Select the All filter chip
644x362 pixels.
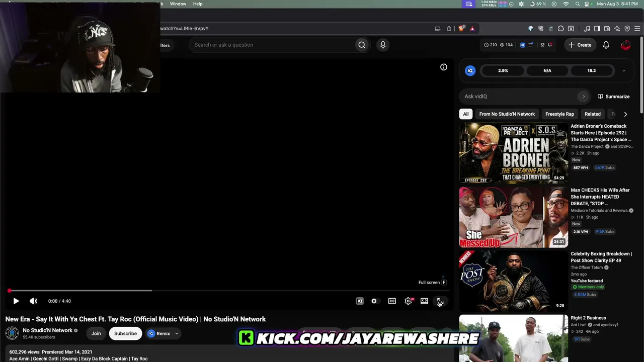466,114
